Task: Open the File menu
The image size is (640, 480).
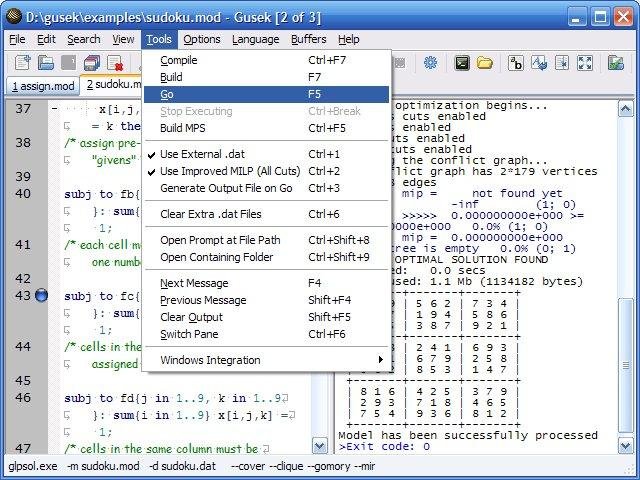Action: tap(17, 39)
